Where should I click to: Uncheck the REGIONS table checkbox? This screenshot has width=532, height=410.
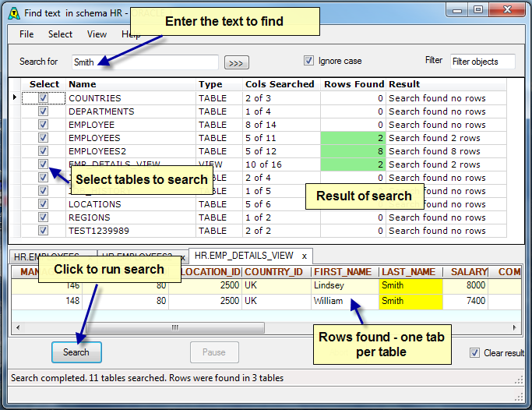(43, 217)
